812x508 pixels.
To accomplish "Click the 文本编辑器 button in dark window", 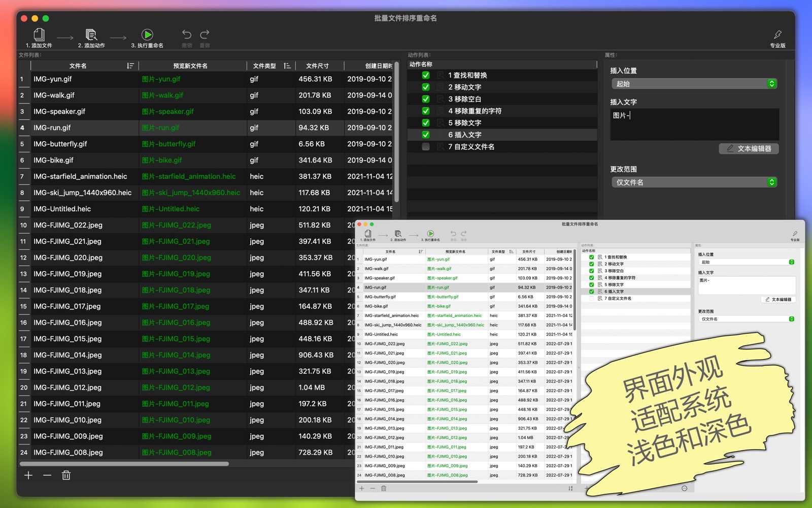I will click(749, 149).
